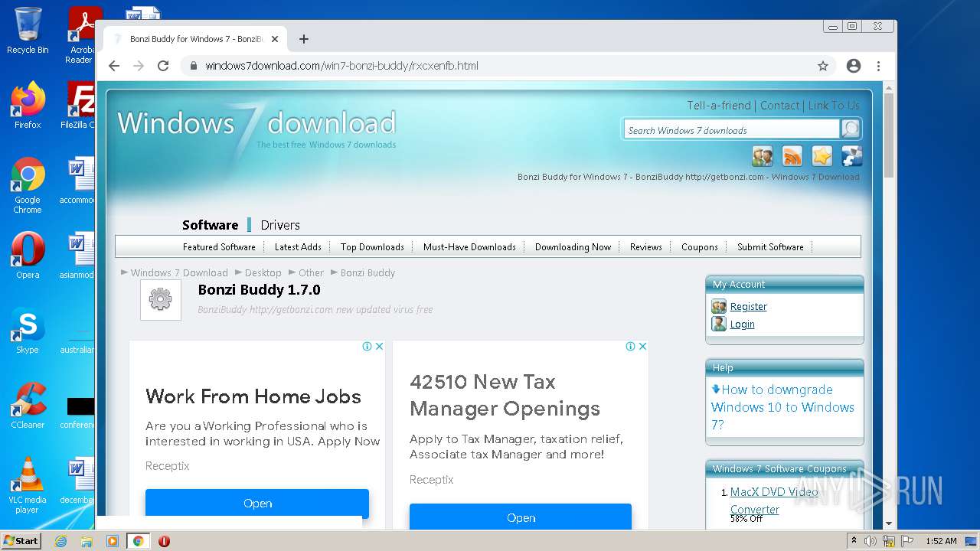
Task: Click the red Opera icon on taskbar
Action: coord(164,541)
